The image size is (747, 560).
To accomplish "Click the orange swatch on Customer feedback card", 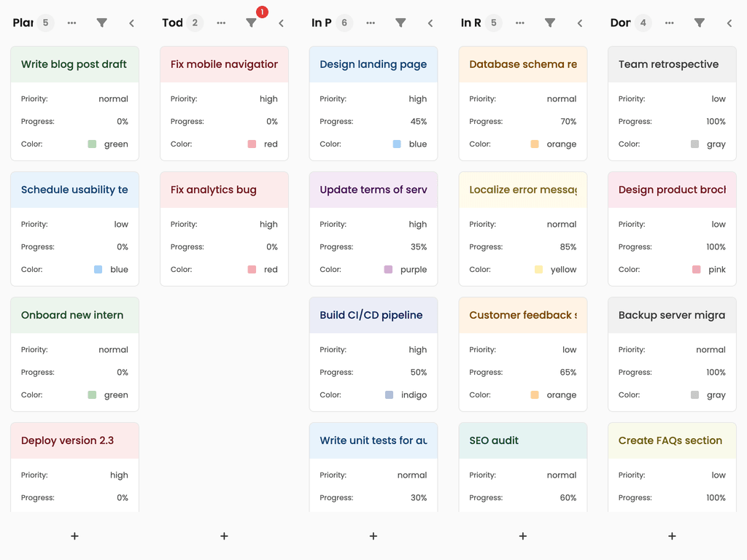I will 535,394.
